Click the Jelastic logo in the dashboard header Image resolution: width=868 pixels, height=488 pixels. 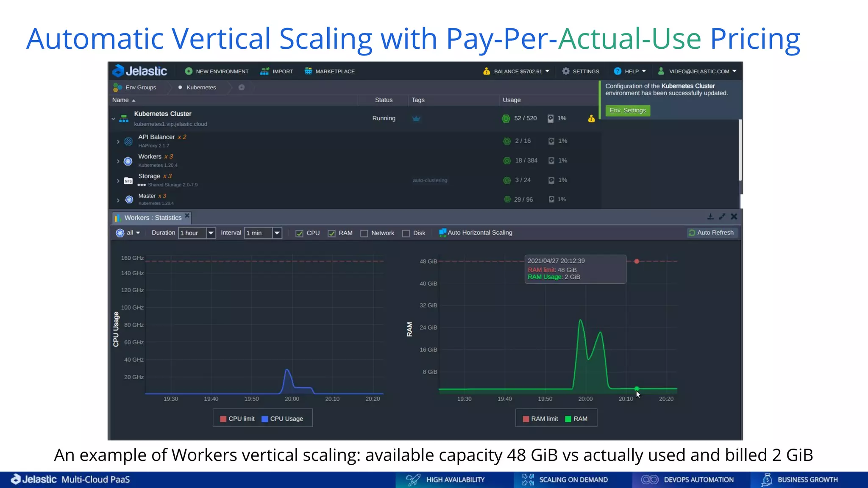(139, 71)
